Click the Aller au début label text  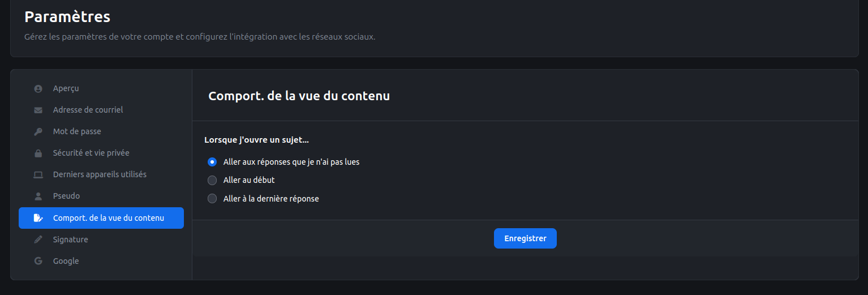coord(249,180)
